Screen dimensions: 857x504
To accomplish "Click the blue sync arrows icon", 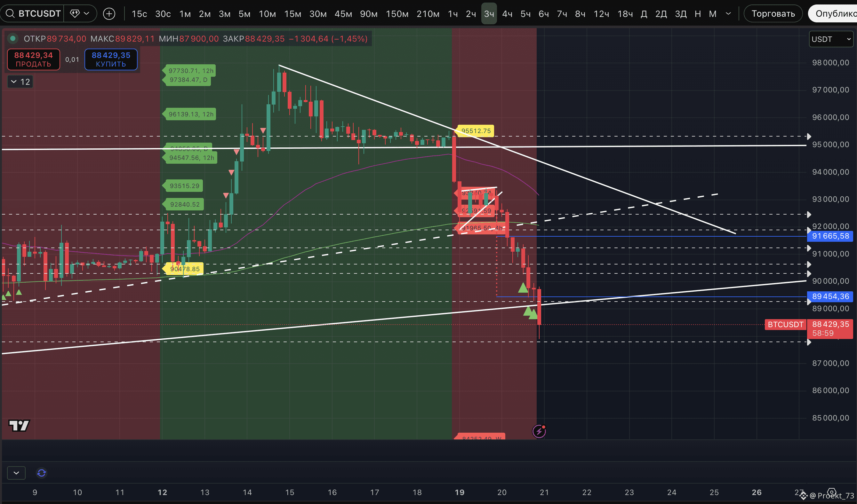I will point(42,473).
